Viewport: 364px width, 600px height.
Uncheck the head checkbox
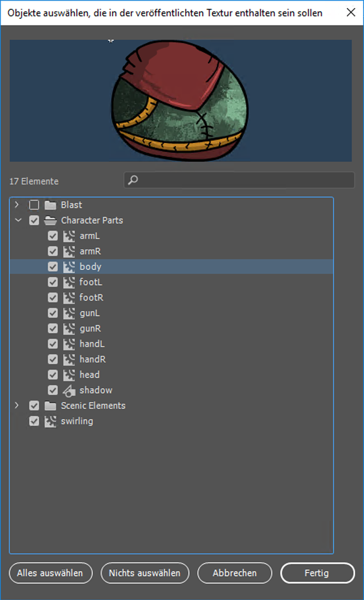pos(53,375)
